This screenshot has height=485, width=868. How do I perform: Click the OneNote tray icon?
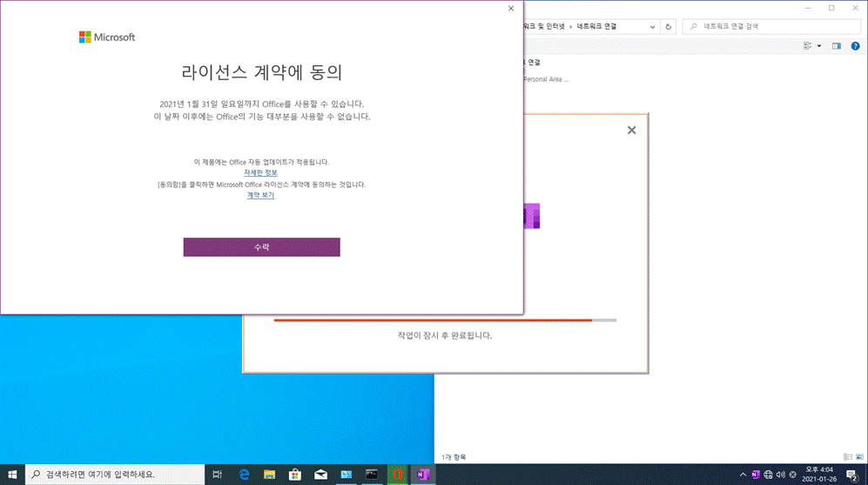pos(756,475)
